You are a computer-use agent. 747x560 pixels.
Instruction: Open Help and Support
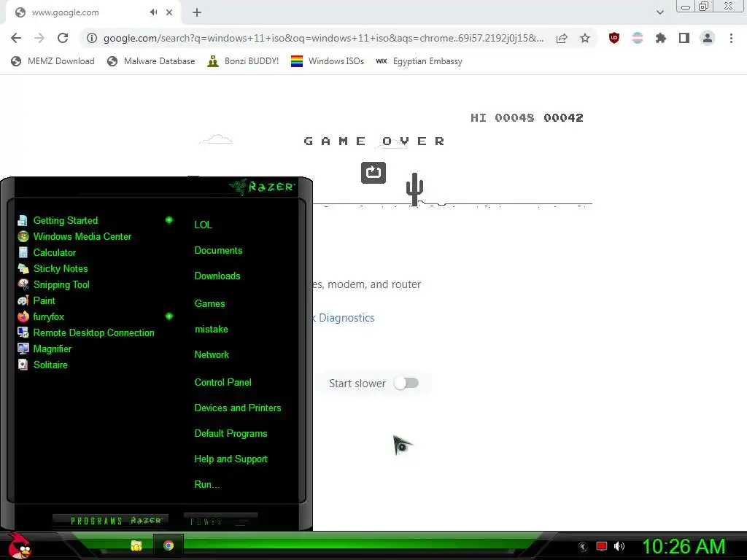coord(231,459)
